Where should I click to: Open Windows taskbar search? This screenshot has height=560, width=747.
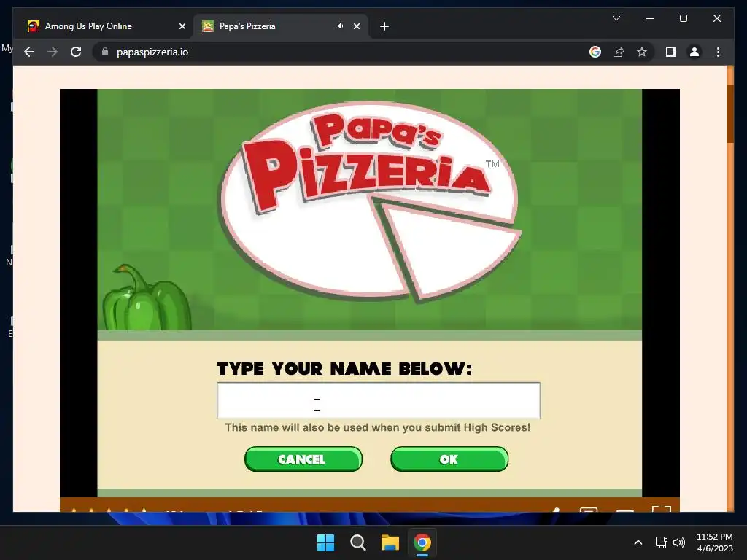pyautogui.click(x=357, y=542)
